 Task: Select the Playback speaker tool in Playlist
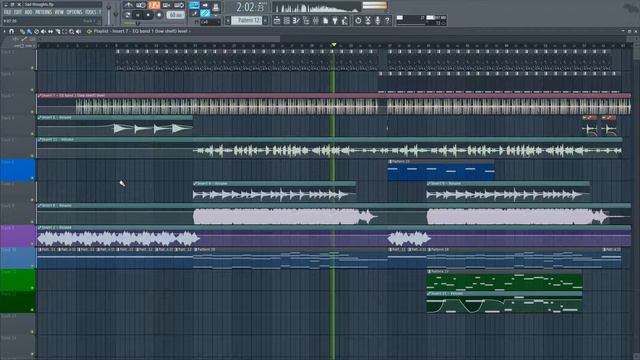pos(78,31)
